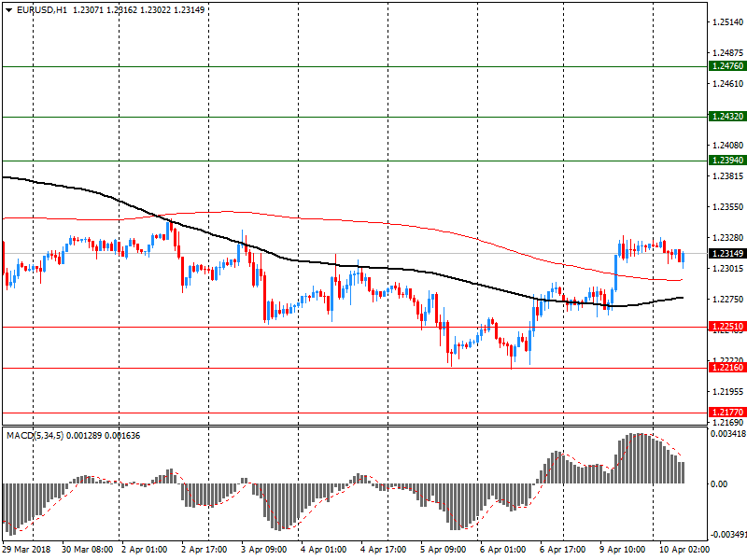
Task: Open the chart menu triangle beside EURUSD,H1
Action: pyautogui.click(x=8, y=10)
